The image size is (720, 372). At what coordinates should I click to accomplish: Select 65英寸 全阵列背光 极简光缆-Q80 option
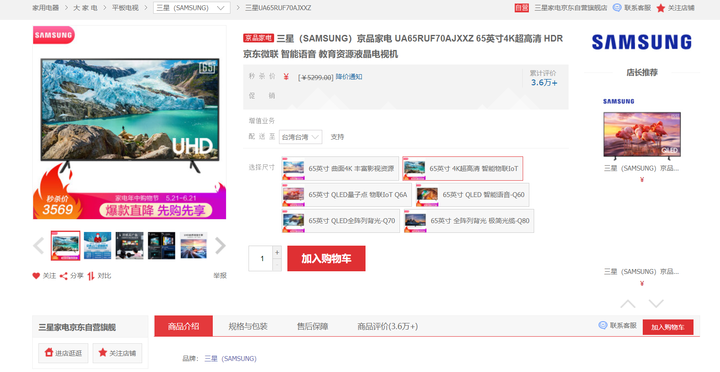coord(468,221)
